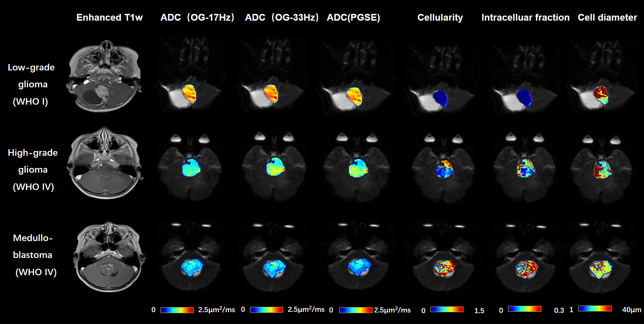The width and height of the screenshot is (644, 324).
Task: Click the 'Enhanced T1w' column header
Action: coord(109,18)
